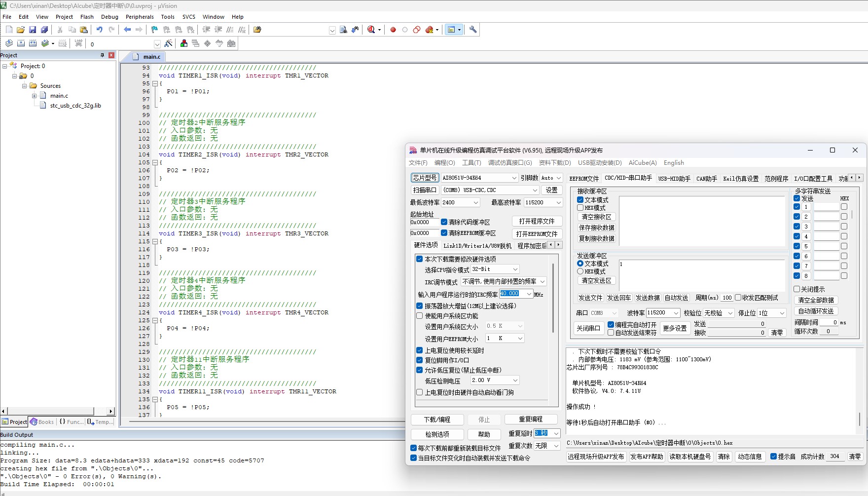Screen dimensions: 868x496
Task: Enable 关闭提示 checkbox
Action: point(796,289)
